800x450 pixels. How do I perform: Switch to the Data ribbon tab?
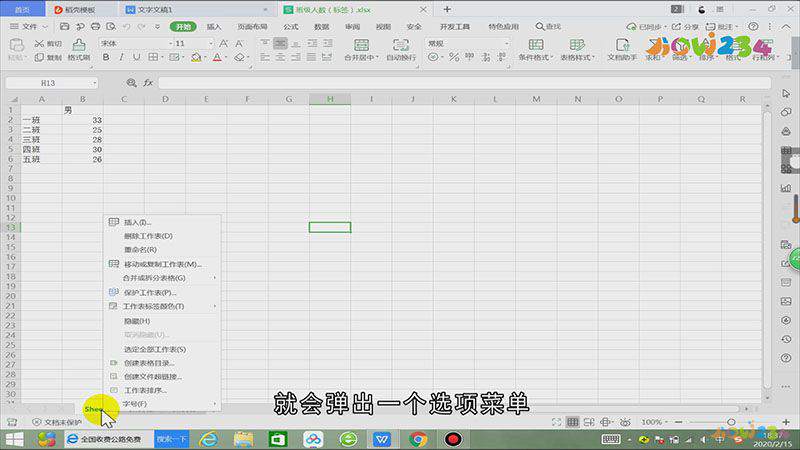point(321,27)
